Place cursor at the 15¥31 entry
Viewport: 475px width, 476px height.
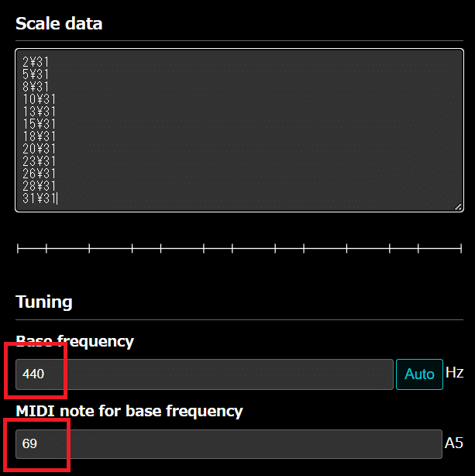[x=39, y=123]
